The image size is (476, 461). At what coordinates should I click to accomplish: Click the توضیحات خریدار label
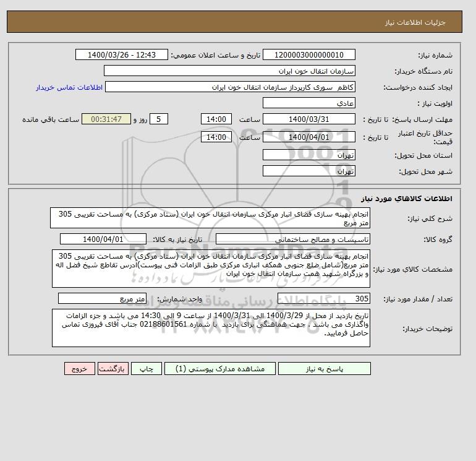[x=427, y=329]
